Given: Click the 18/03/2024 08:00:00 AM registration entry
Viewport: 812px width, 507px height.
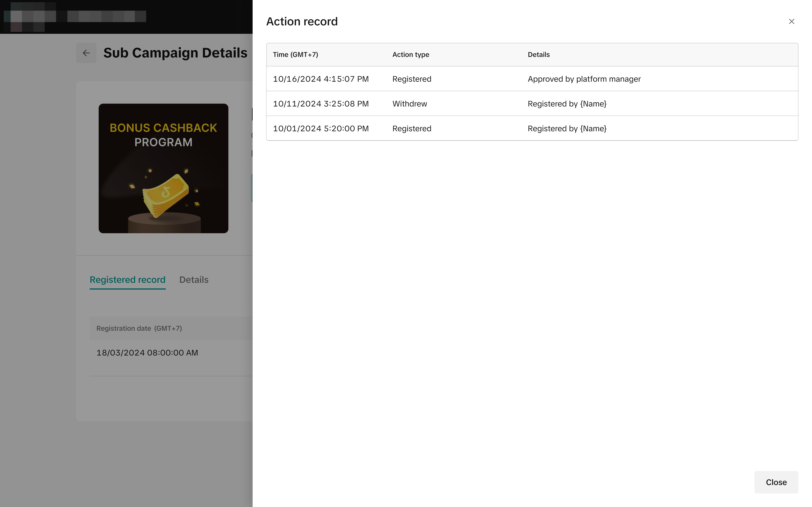Looking at the screenshot, I should click(x=147, y=353).
